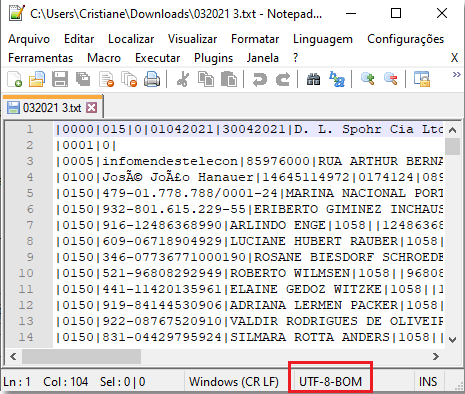Open the Configurações menu

[405, 39]
